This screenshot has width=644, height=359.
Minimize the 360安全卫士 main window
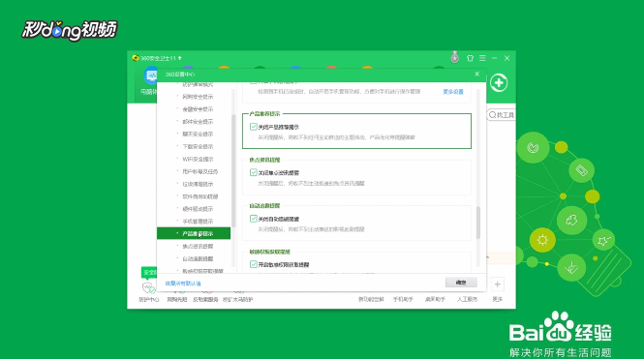[x=495, y=58]
